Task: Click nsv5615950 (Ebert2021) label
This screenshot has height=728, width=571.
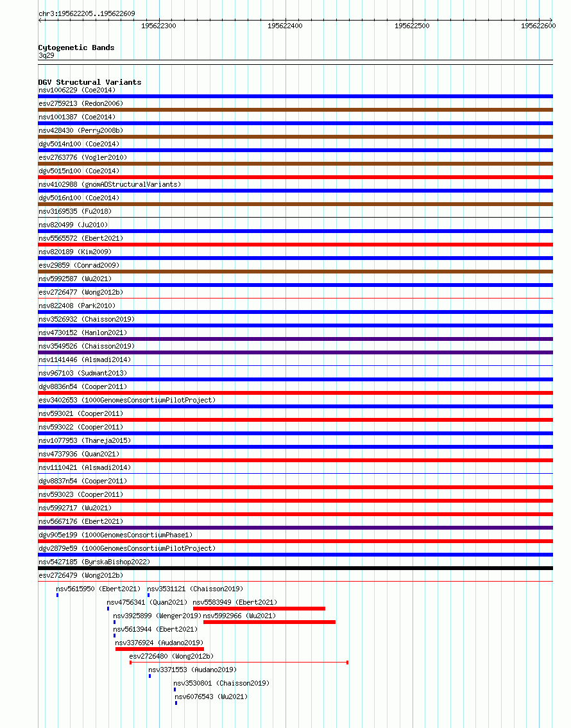Action: (98, 588)
